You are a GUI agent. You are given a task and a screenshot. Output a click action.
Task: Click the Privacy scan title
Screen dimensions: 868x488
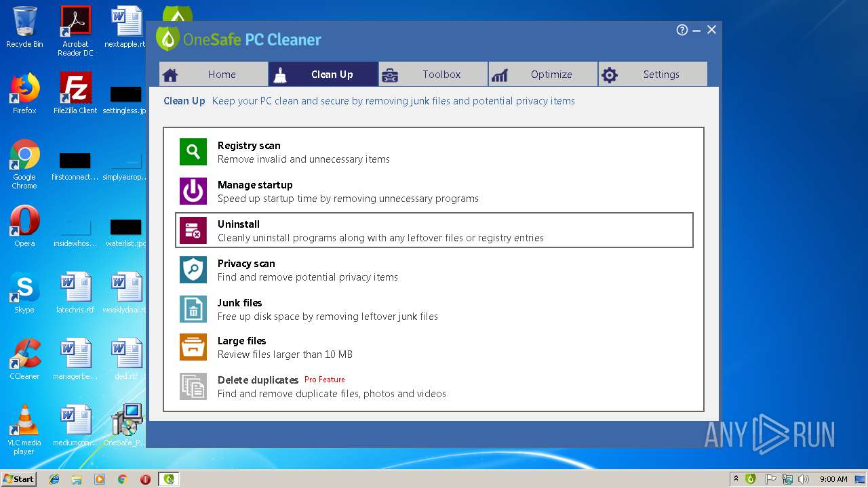[x=246, y=263]
